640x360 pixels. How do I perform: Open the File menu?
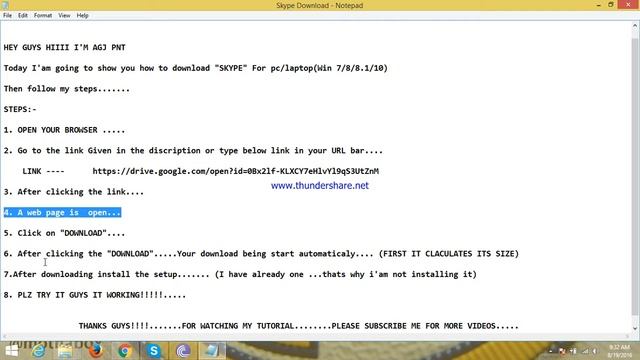pos(7,16)
